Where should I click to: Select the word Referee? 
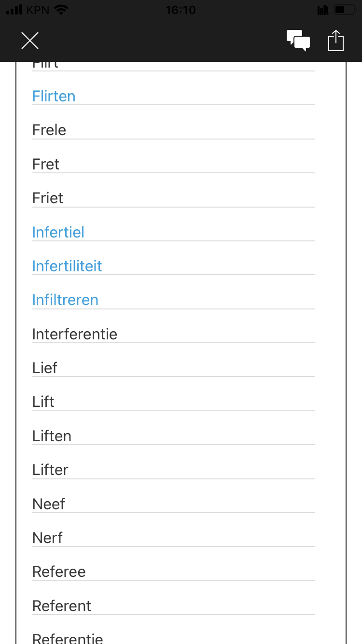[59, 572]
